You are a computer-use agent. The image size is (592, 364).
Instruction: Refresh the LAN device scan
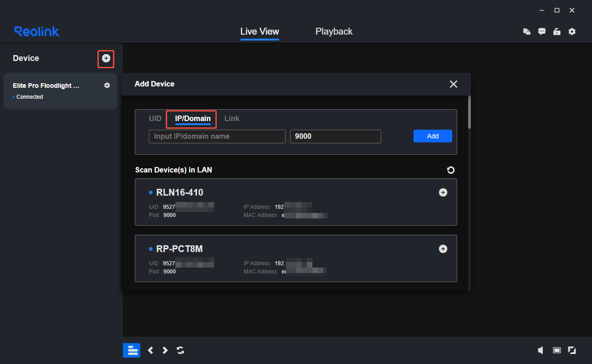coord(450,170)
